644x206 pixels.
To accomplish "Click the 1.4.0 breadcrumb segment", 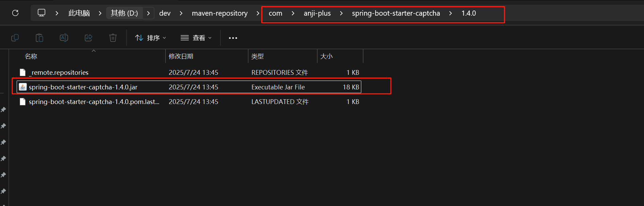I will coord(468,13).
